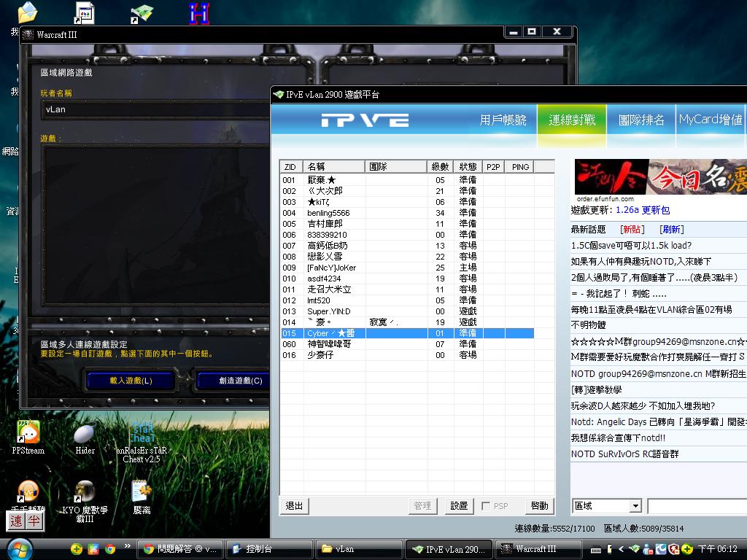The height and width of the screenshot is (560, 747).
Task: Sort by PING column header
Action: pos(519,167)
